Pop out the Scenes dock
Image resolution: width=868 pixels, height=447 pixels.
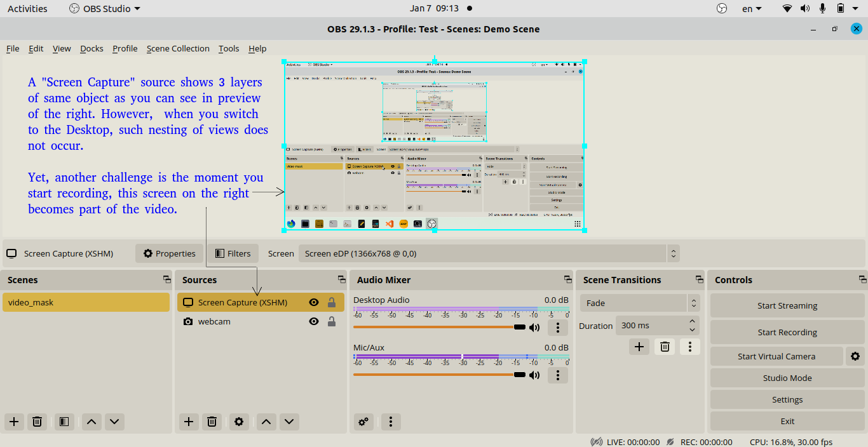166,279
